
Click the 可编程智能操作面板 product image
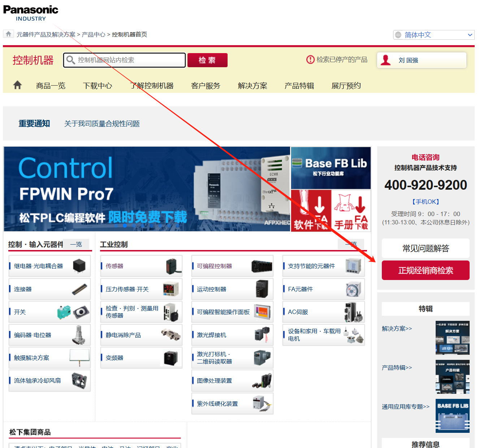point(262,312)
